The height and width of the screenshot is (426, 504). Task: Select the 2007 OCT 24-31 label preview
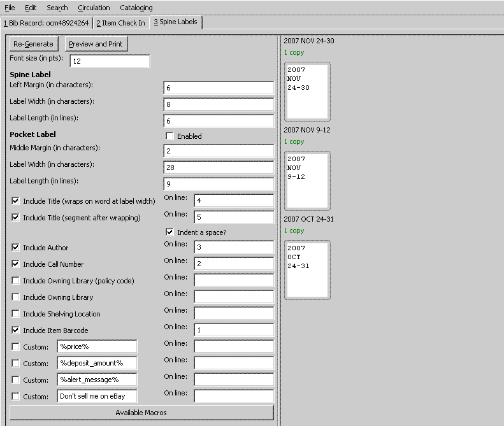click(x=307, y=270)
